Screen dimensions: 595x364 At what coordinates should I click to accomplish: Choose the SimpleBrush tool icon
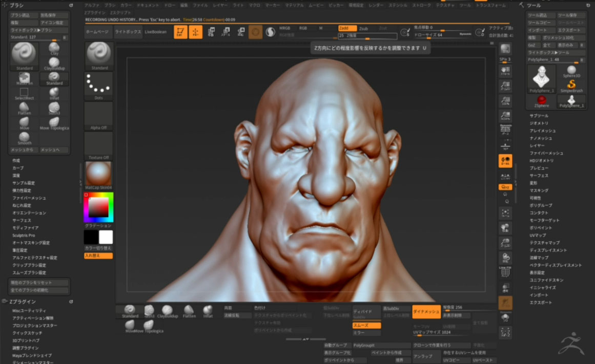571,85
